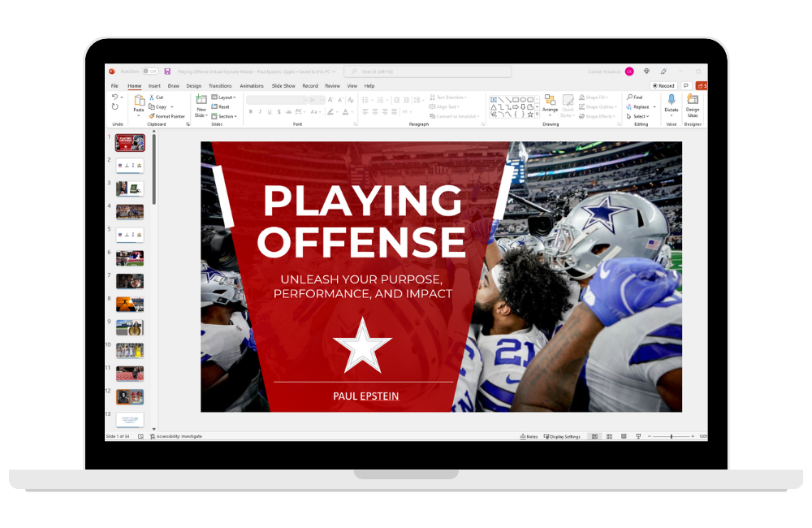The height and width of the screenshot is (528, 812).
Task: Toggle Bold formatting
Action: 251,112
